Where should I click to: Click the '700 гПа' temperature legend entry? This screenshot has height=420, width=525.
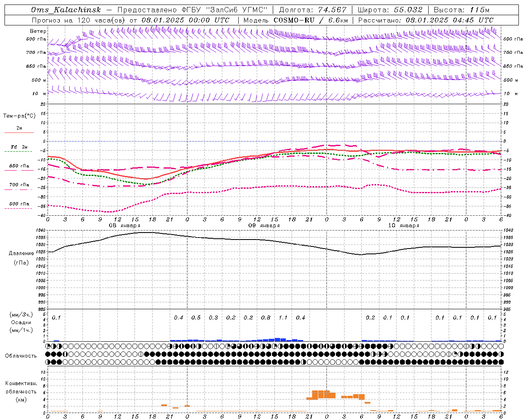(19, 185)
